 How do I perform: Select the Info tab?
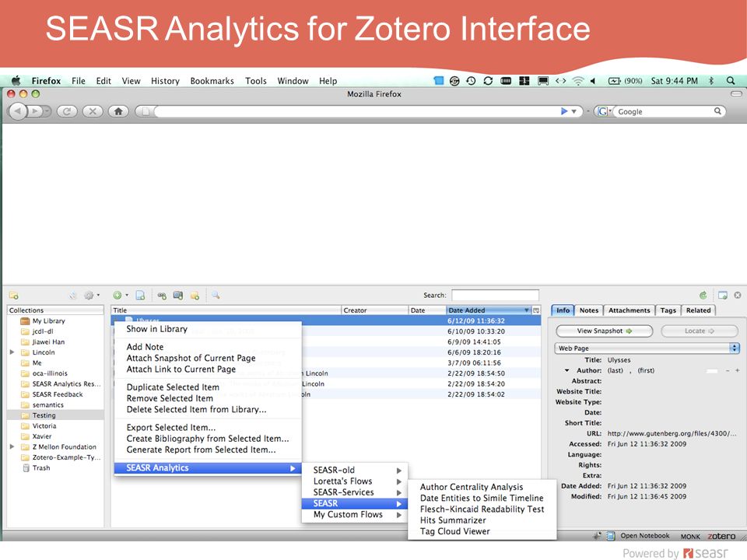[x=563, y=310]
